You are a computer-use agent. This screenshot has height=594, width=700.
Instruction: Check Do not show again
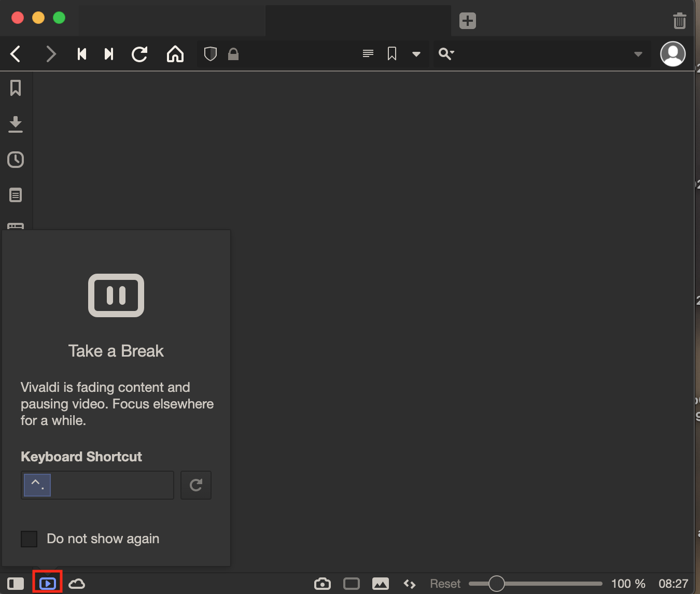tap(29, 539)
